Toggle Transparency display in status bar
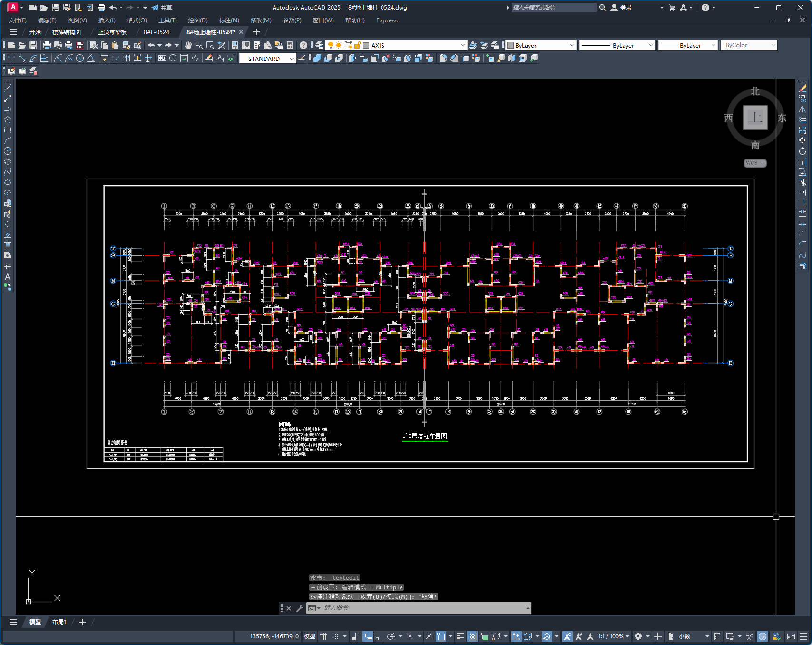Image resolution: width=812 pixels, height=645 pixels. click(472, 636)
